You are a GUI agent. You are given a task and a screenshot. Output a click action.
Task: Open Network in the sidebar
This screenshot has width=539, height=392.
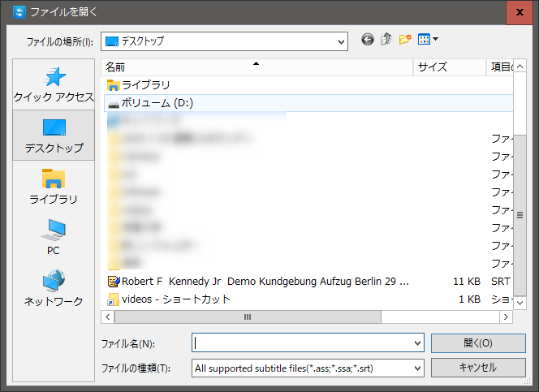pyautogui.click(x=54, y=289)
